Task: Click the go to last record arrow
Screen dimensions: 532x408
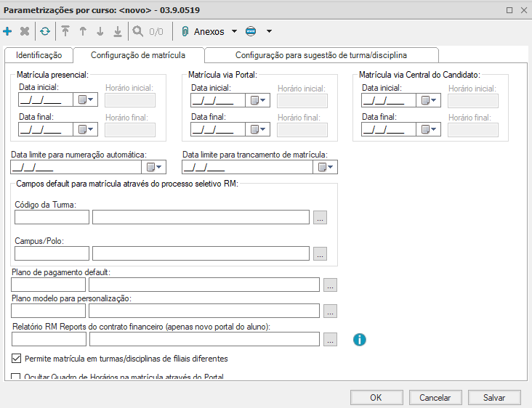Action: [118, 32]
